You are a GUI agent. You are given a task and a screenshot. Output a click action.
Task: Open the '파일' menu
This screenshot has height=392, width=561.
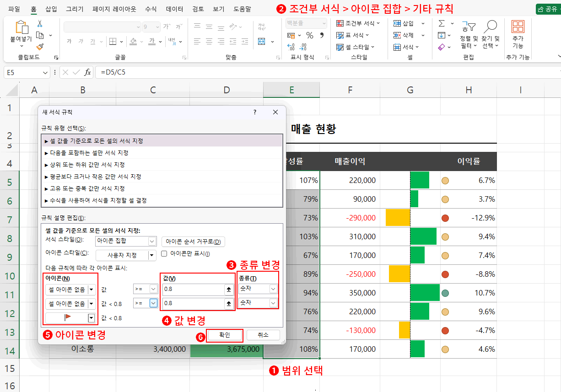(14, 9)
